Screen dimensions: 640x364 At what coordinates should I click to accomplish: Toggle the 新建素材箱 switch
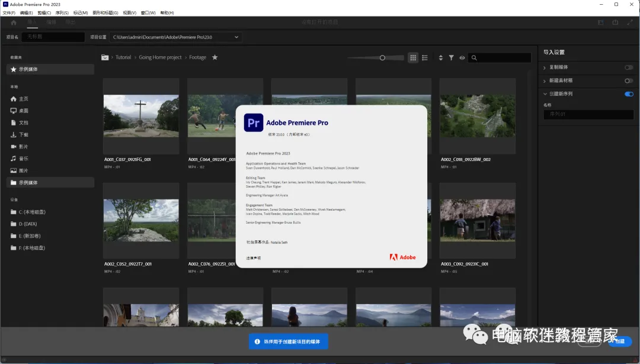(629, 80)
